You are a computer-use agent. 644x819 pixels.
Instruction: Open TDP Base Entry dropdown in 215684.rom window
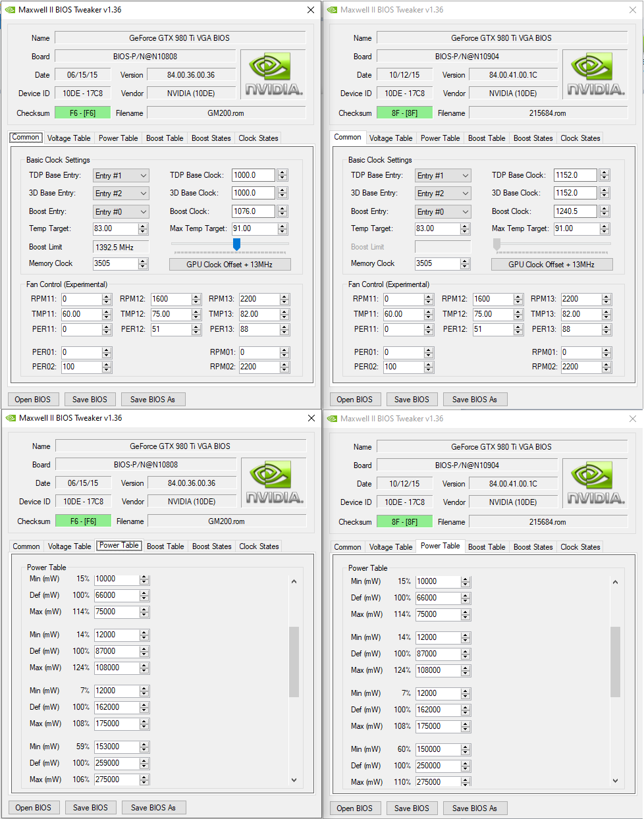tap(443, 176)
